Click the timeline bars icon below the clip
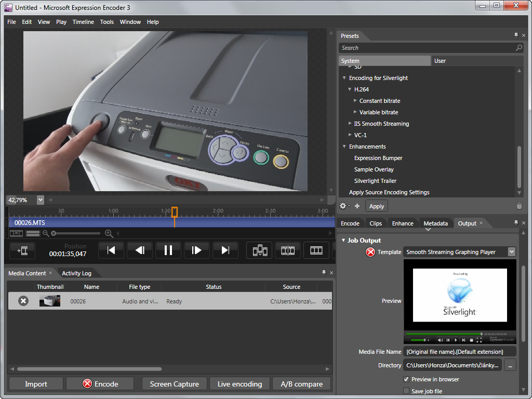Screen dimensions: 532x399 click(33, 233)
